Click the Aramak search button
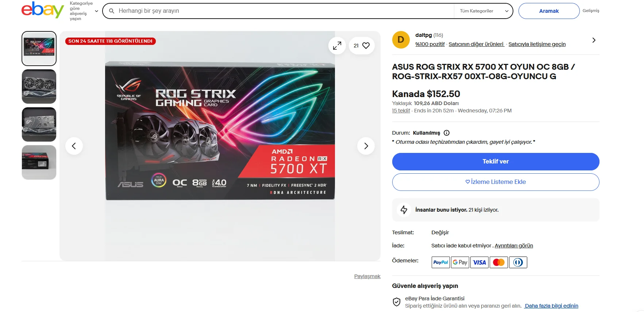 pos(548,11)
